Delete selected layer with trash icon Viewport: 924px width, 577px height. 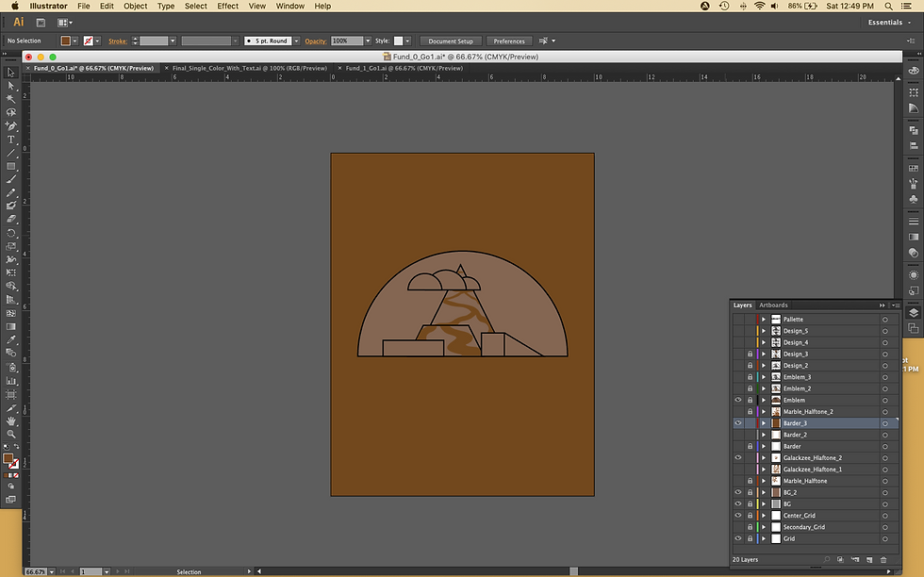[883, 560]
